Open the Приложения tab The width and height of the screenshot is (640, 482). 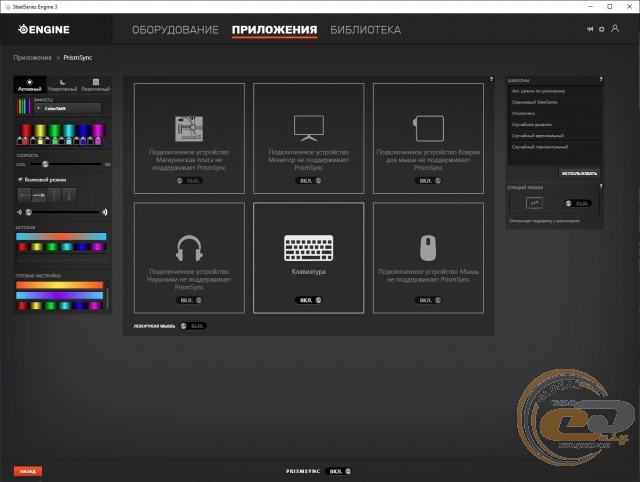pos(274,30)
